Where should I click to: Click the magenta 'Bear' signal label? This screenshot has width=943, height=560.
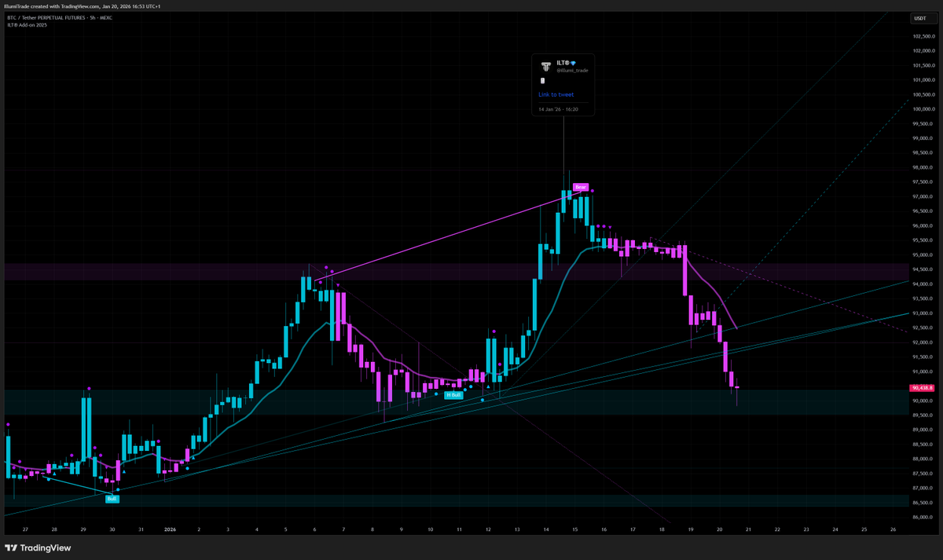coord(580,187)
